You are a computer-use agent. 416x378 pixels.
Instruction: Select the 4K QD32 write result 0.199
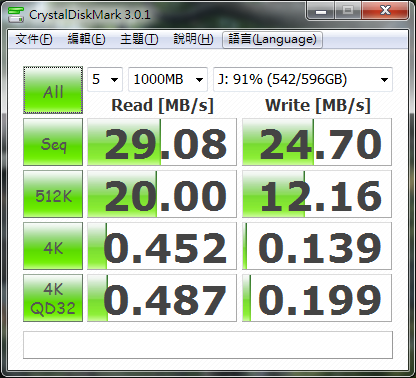tap(317, 298)
